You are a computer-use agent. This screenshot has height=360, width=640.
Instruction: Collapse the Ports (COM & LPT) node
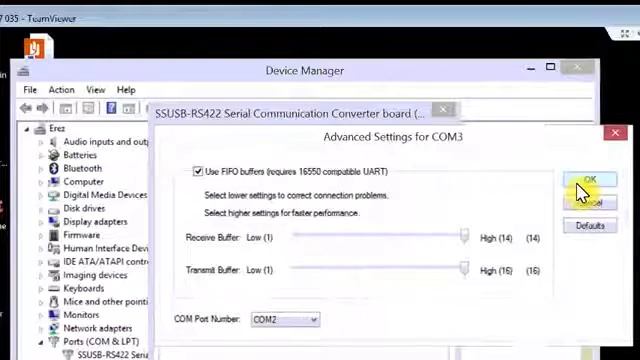[41, 342]
